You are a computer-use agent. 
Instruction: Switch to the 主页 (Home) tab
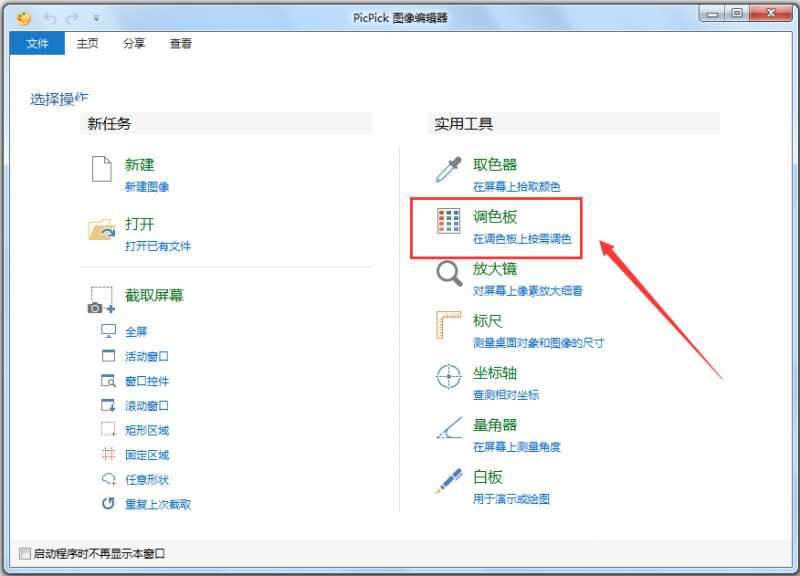[x=88, y=44]
